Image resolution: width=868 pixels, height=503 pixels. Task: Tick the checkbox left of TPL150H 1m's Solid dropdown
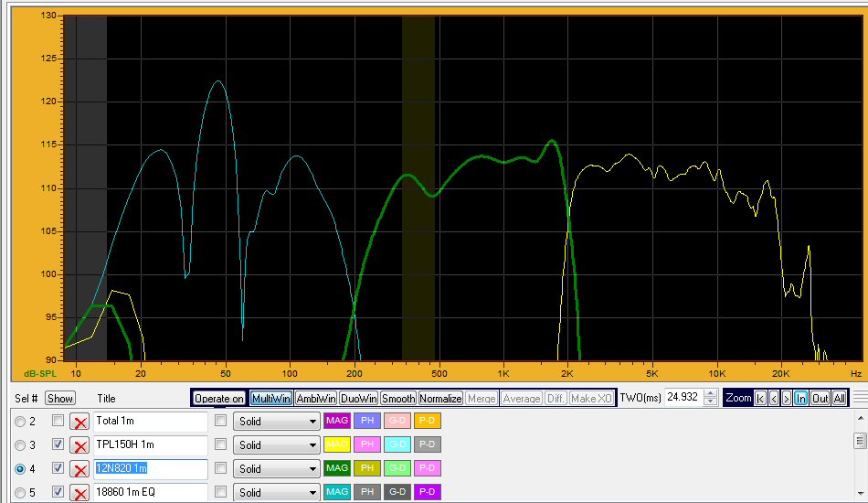220,444
